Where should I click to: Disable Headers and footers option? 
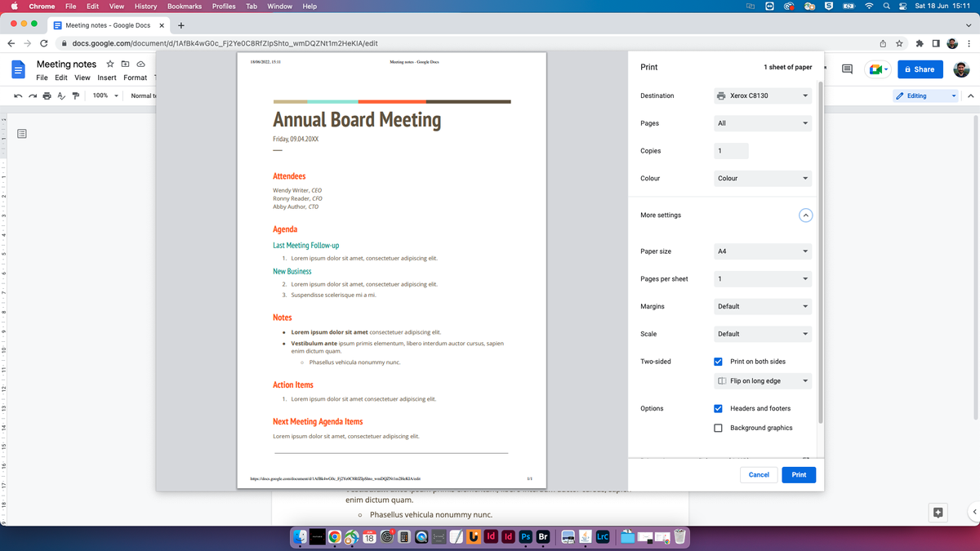click(718, 408)
